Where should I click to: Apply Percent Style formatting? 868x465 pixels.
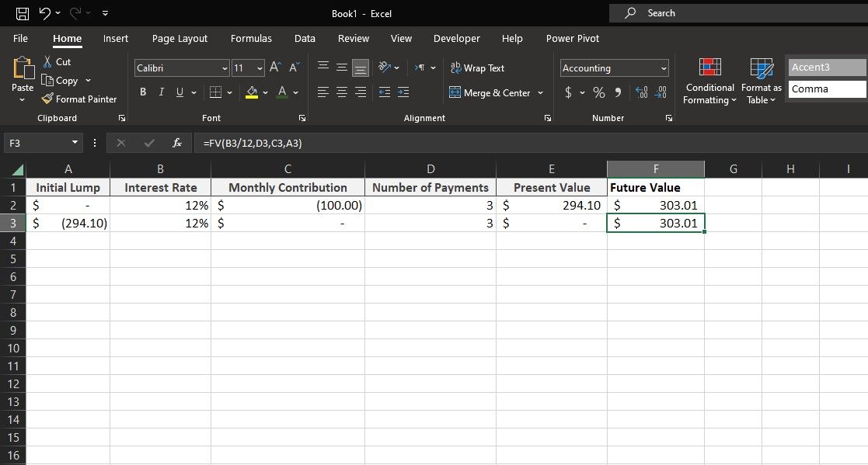coord(598,92)
